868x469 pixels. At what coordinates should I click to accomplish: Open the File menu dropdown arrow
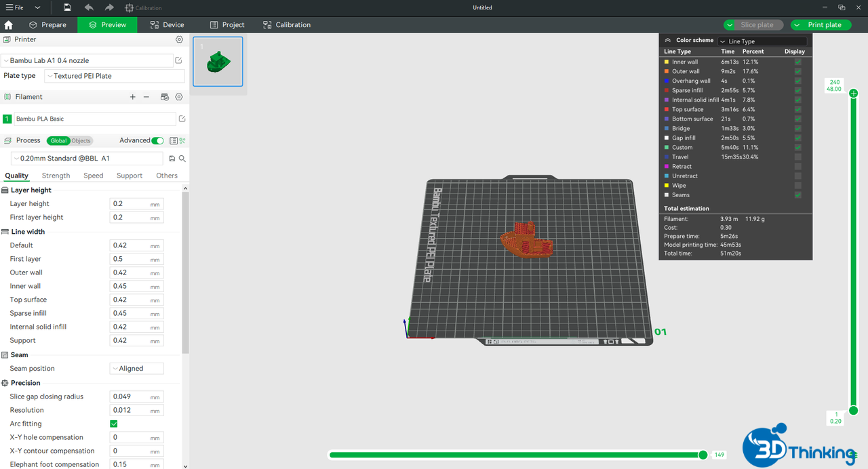[37, 7]
